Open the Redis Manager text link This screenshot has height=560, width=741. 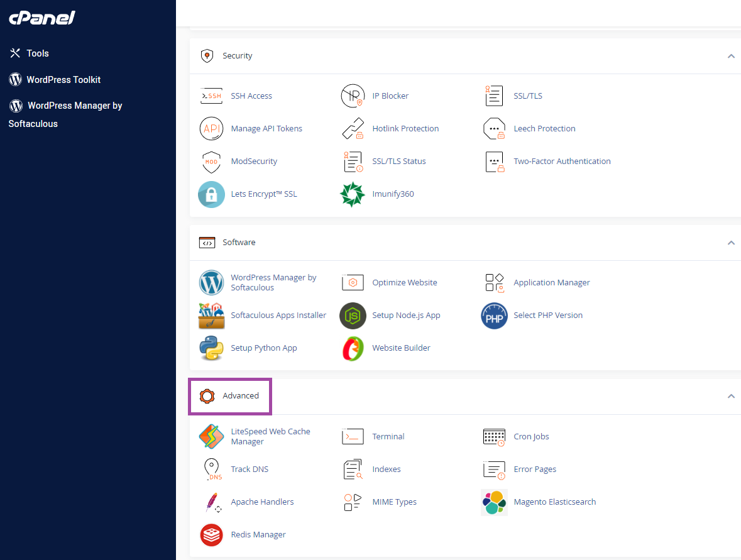coord(258,534)
